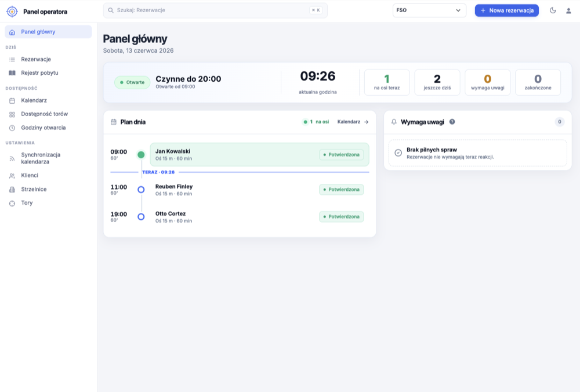
Task: Go to Rezerwacje in sidebar
Action: click(48, 59)
